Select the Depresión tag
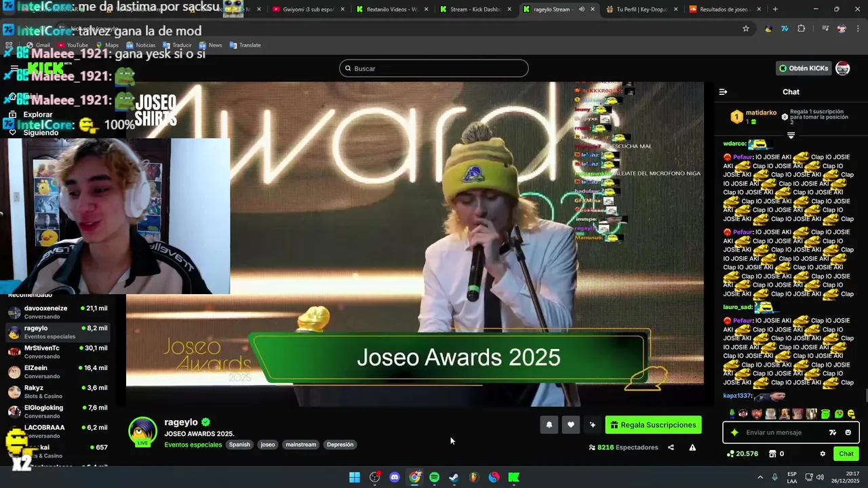The width and height of the screenshot is (868, 488). pyautogui.click(x=340, y=445)
